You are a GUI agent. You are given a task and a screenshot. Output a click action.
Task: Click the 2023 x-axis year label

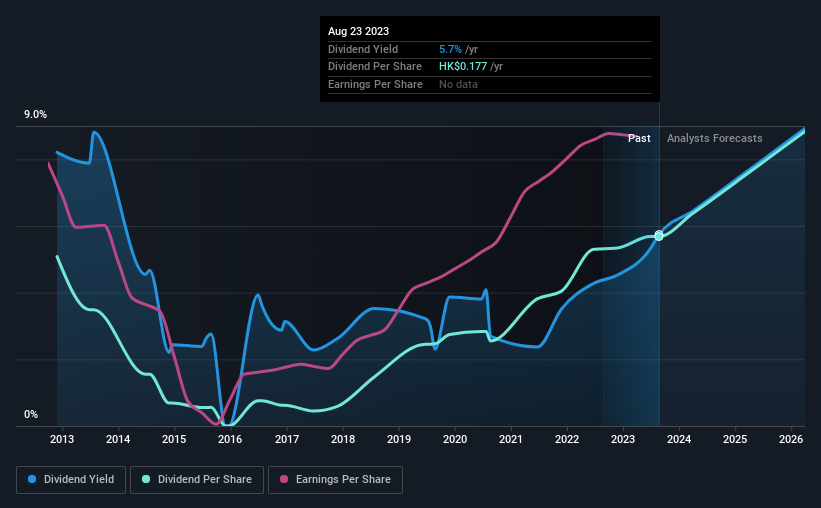(x=623, y=439)
